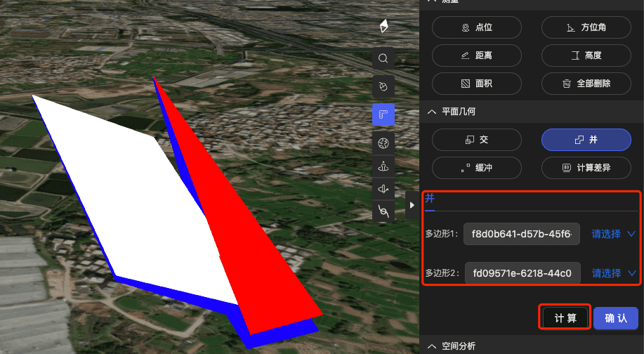Select the mouse navigation tool icon
This screenshot has width=644, height=354.
(x=383, y=86)
